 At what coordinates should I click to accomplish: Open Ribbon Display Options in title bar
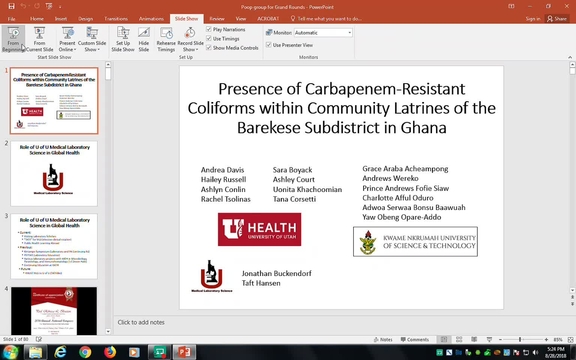511,6
